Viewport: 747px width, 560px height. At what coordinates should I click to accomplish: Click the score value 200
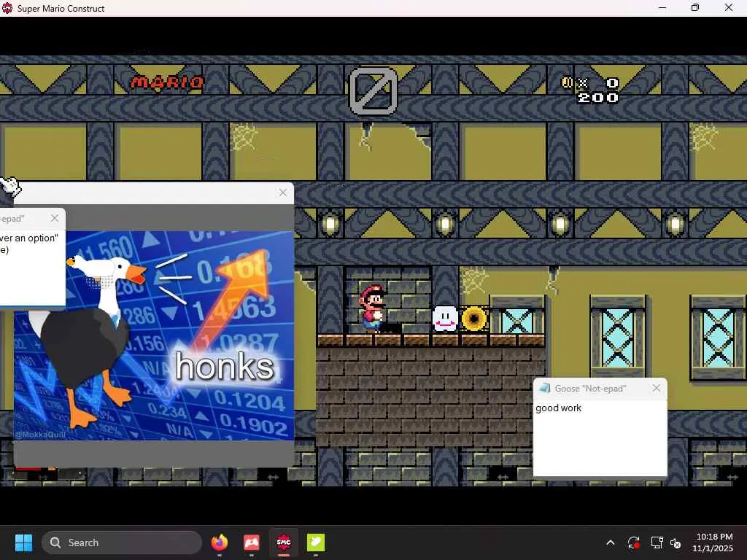click(598, 98)
